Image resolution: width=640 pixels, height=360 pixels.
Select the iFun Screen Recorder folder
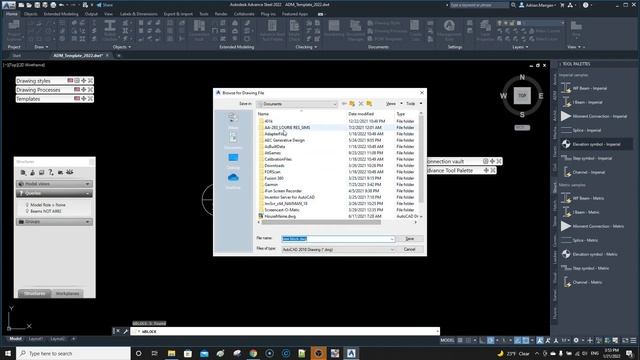283,191
